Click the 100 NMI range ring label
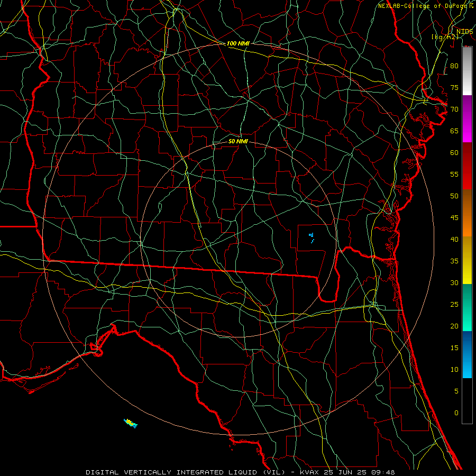This screenshot has height=476, width=476. [238, 43]
